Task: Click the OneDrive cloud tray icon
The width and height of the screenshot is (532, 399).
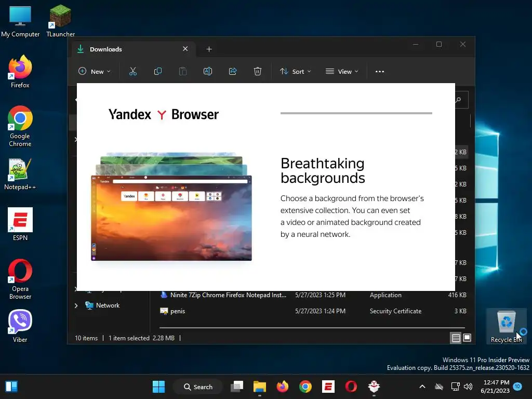Action: (439, 387)
